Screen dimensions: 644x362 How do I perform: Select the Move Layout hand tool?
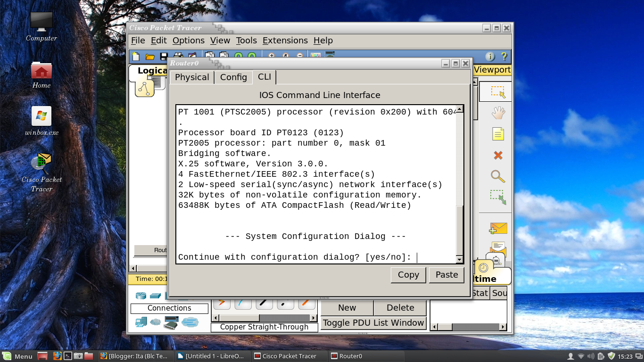coord(498,113)
